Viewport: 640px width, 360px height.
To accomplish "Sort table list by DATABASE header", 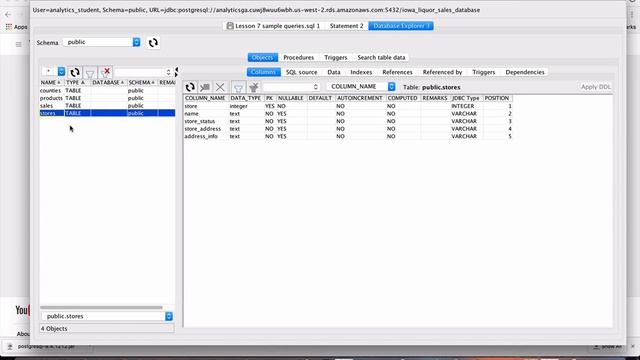I will click(x=109, y=82).
